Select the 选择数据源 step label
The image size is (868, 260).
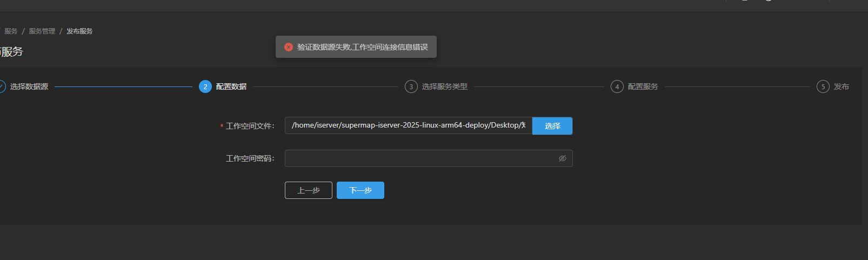[x=29, y=86]
